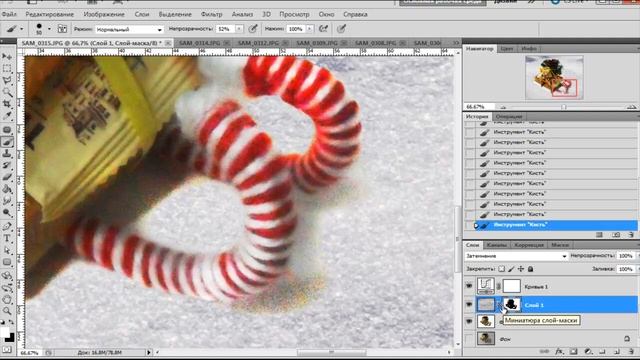The height and width of the screenshot is (360, 640).
Task: Open status bar info arrow menu
Action: [x=149, y=352]
